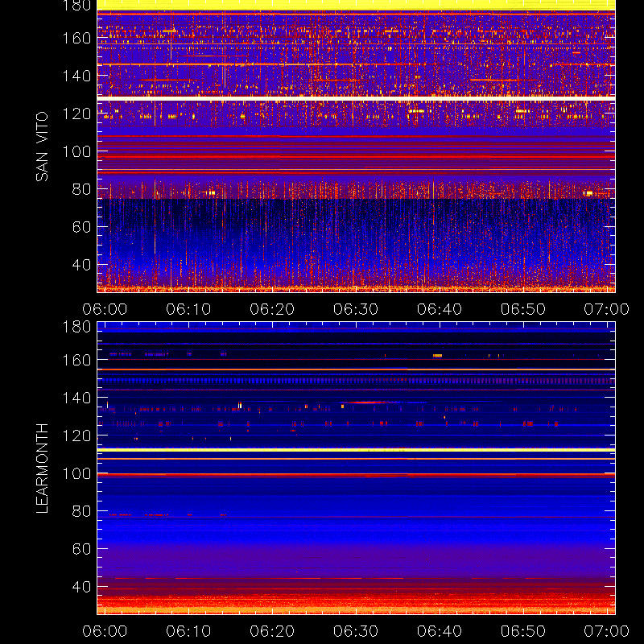Select 06:20 under the San Vito plot

[x=272, y=309]
